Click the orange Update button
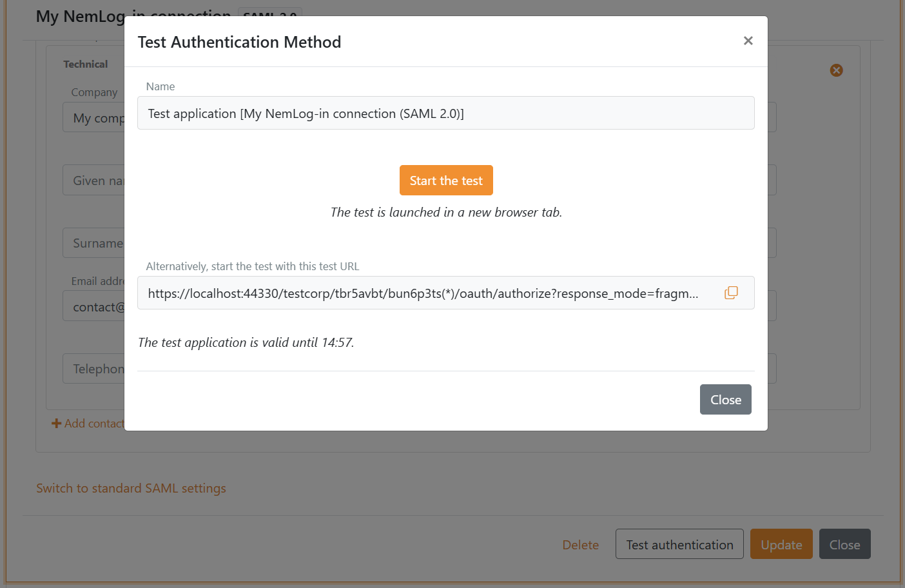905x588 pixels. (781, 544)
